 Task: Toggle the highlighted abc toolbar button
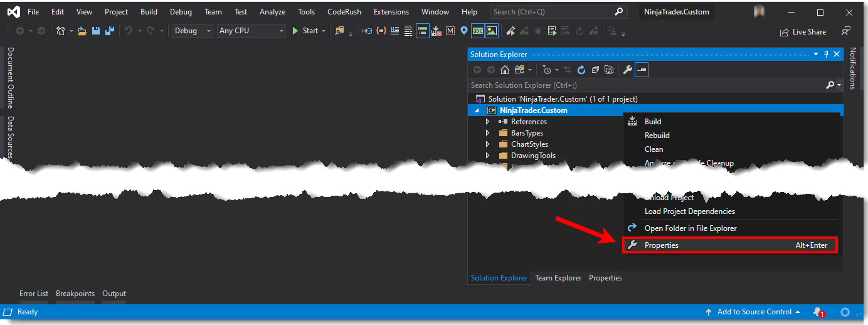coord(478,31)
